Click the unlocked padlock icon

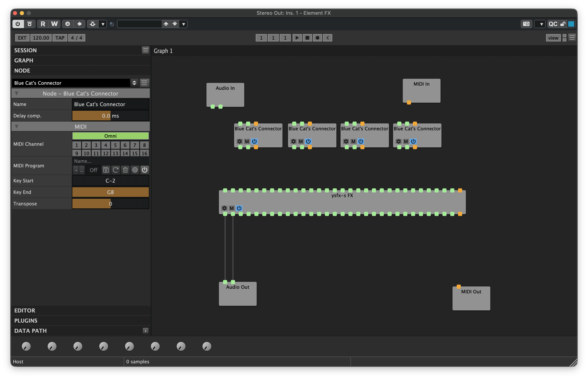pos(563,24)
